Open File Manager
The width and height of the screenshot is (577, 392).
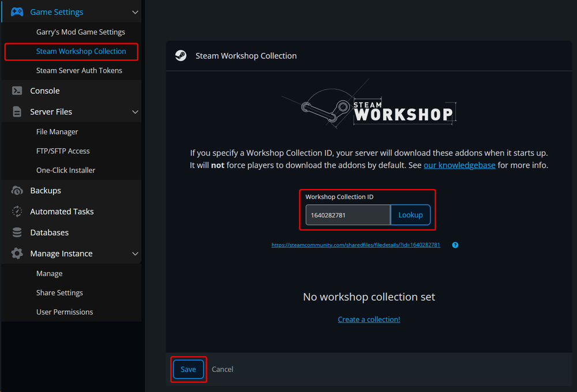click(x=57, y=131)
